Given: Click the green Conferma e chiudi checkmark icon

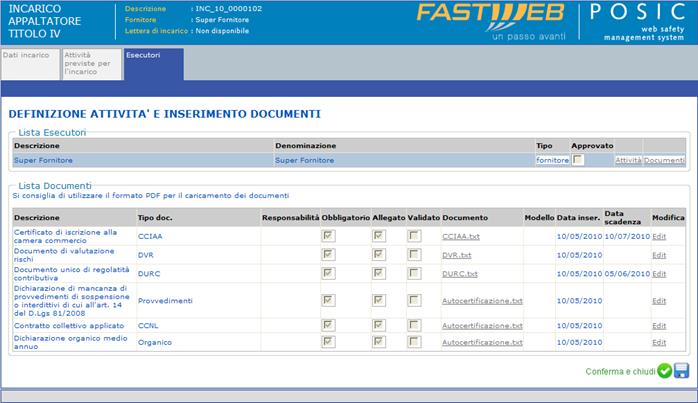Looking at the screenshot, I should (x=665, y=370).
